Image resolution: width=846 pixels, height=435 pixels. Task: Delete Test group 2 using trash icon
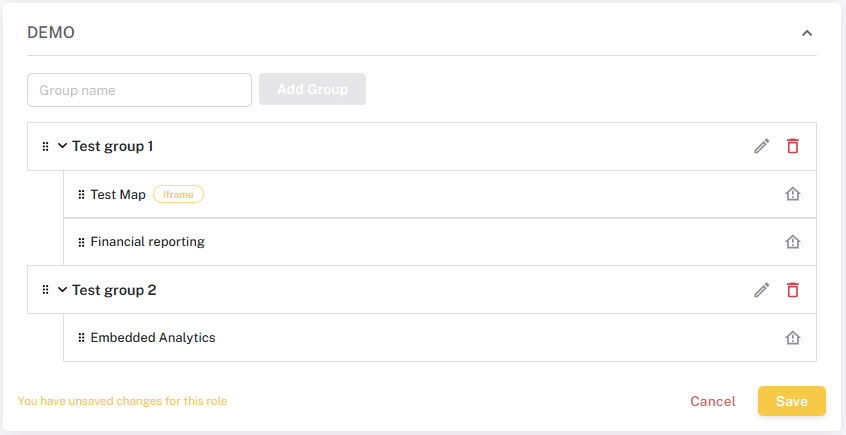tap(793, 290)
